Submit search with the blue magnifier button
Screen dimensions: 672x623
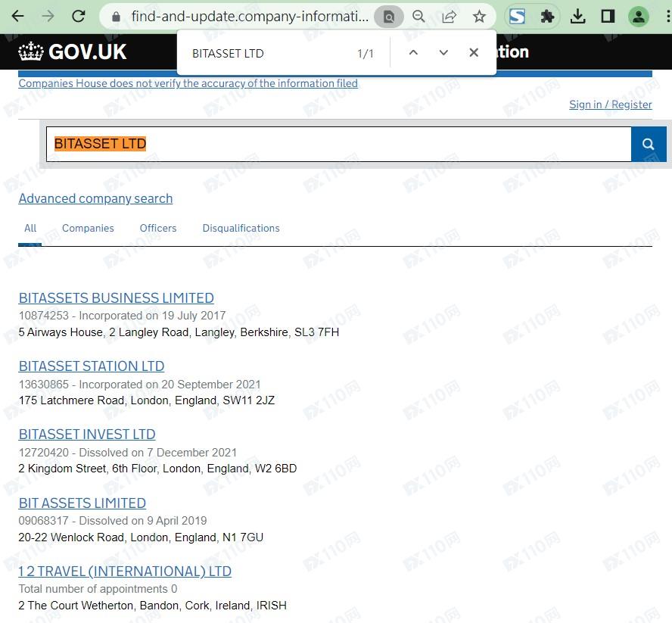pos(649,144)
